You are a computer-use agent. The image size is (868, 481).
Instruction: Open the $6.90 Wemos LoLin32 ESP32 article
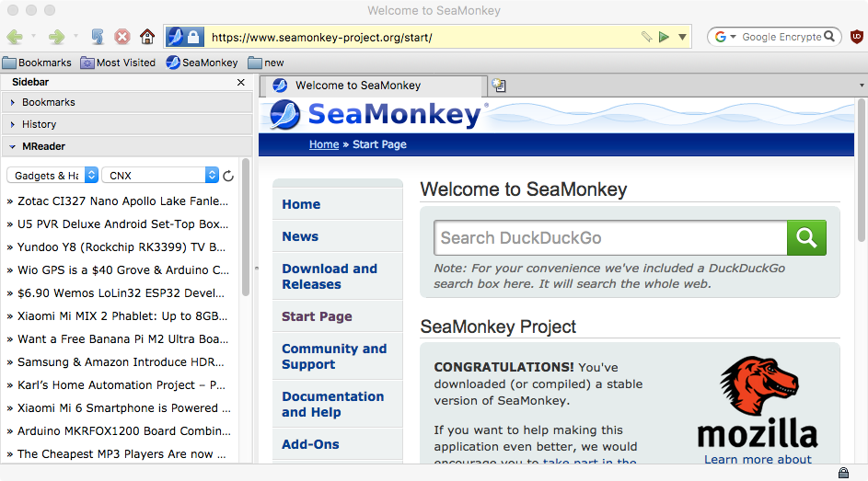[122, 293]
